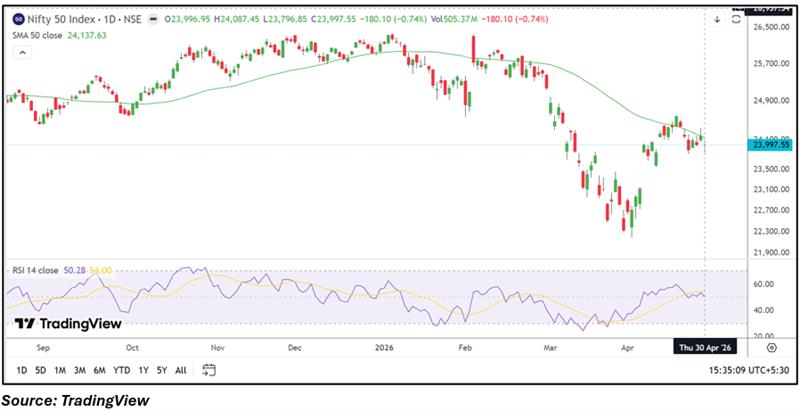The height and width of the screenshot is (411, 800).
Task: Click the 25,700.00 price axis label
Action: 771,64
